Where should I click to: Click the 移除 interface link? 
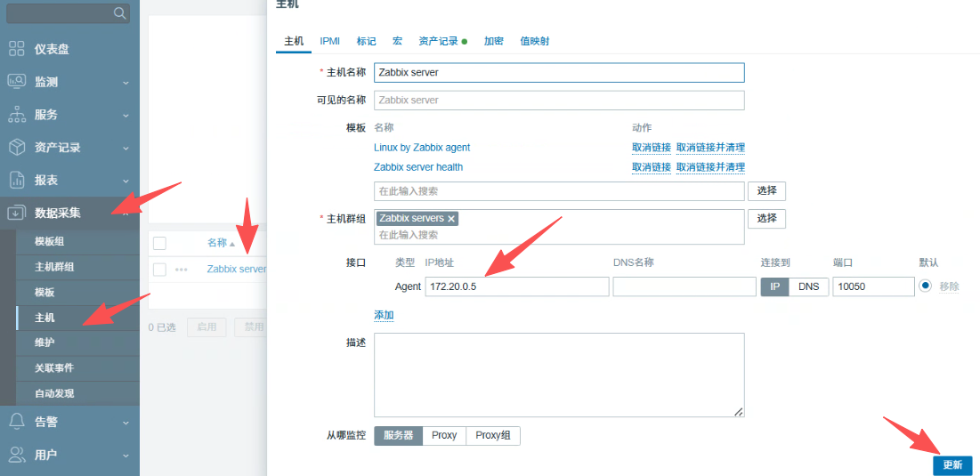[x=949, y=286]
